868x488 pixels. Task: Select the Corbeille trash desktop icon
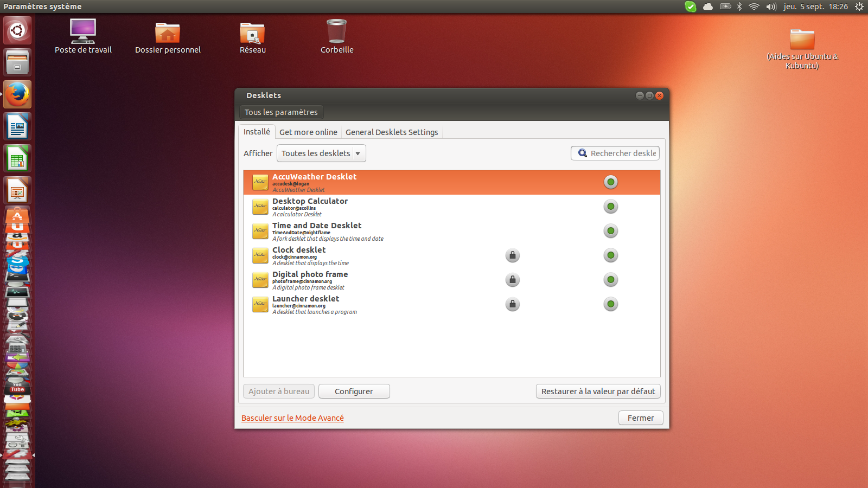[x=337, y=36]
